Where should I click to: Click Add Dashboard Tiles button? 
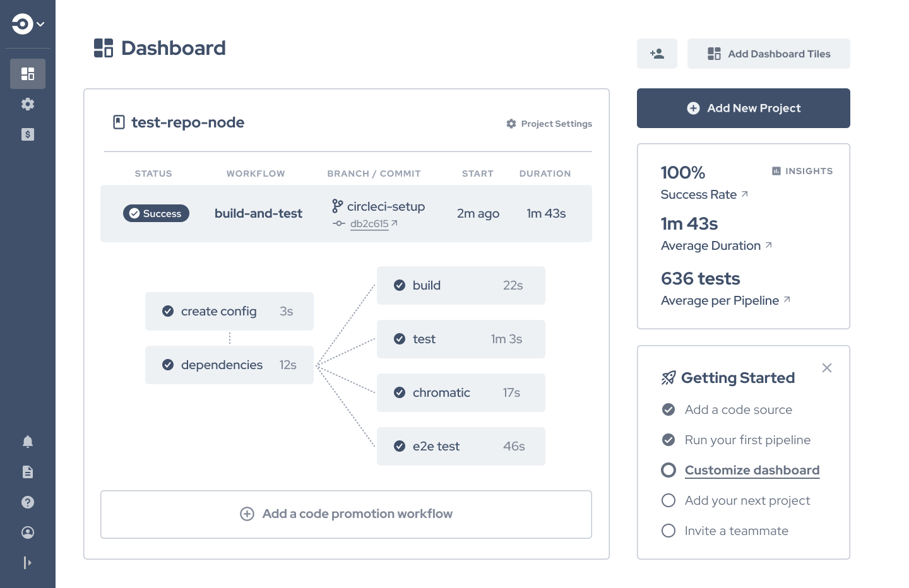point(768,54)
